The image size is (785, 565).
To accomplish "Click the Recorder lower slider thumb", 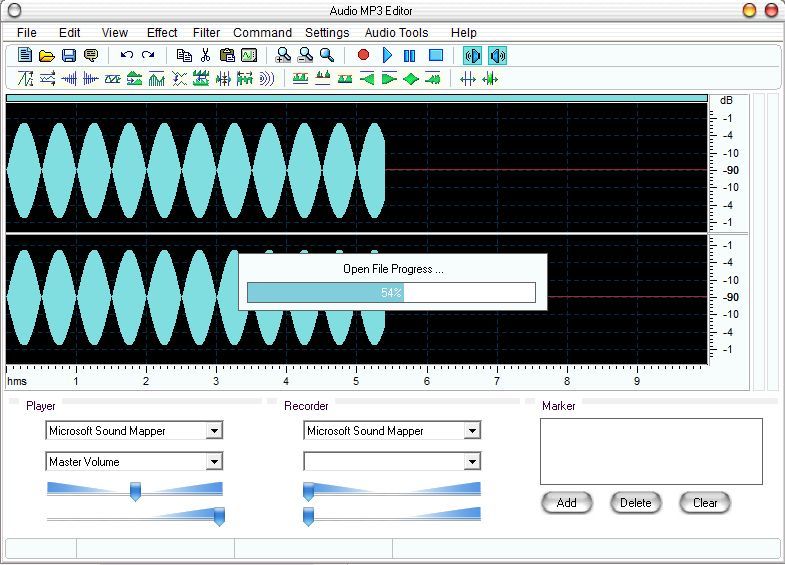I will click(308, 516).
